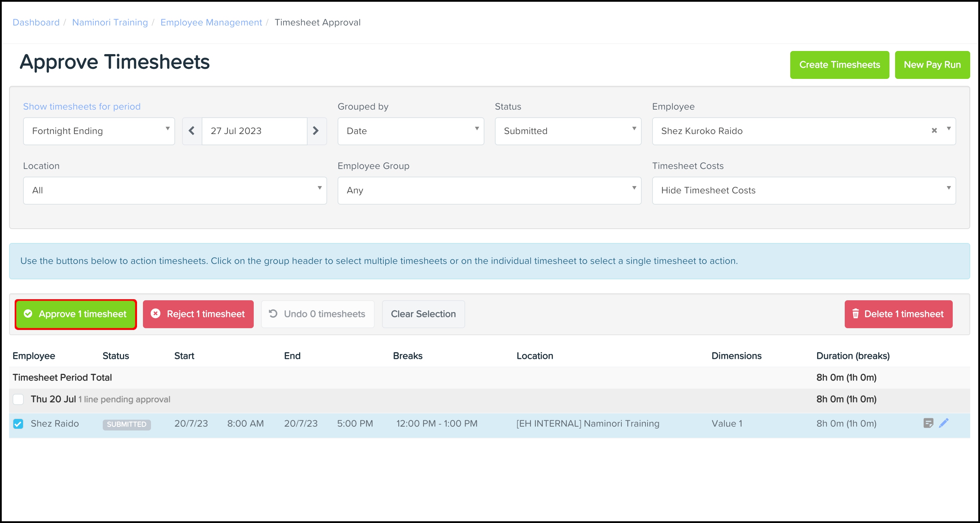Tick the Thu 20 Jul group checkbox
Viewport: 980px width, 523px height.
click(18, 399)
